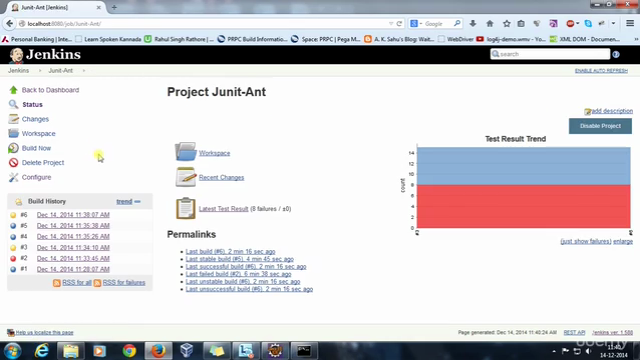
Task: Open a new browser tab
Action: click(x=114, y=7)
